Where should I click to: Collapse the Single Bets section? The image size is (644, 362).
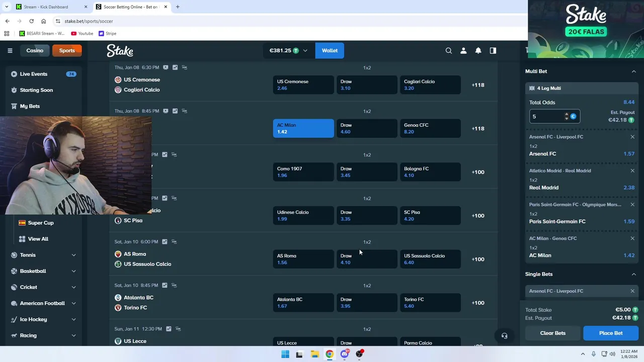click(633, 274)
